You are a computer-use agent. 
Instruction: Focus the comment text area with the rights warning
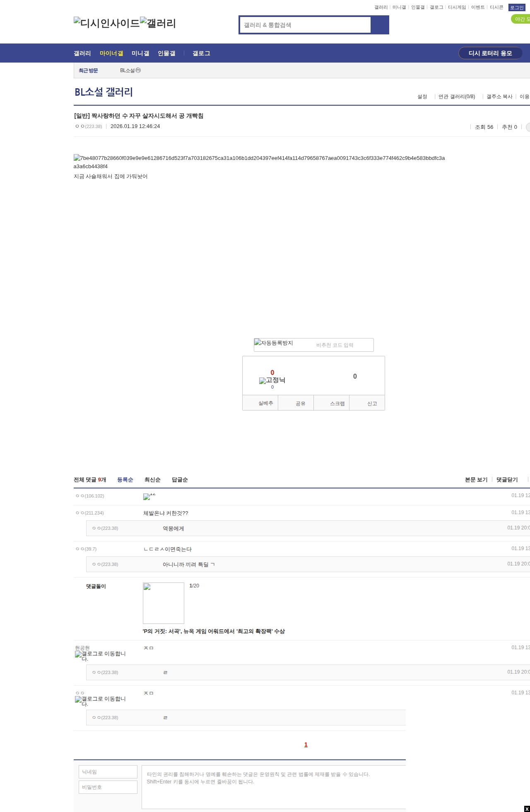pyautogui.click(x=274, y=787)
